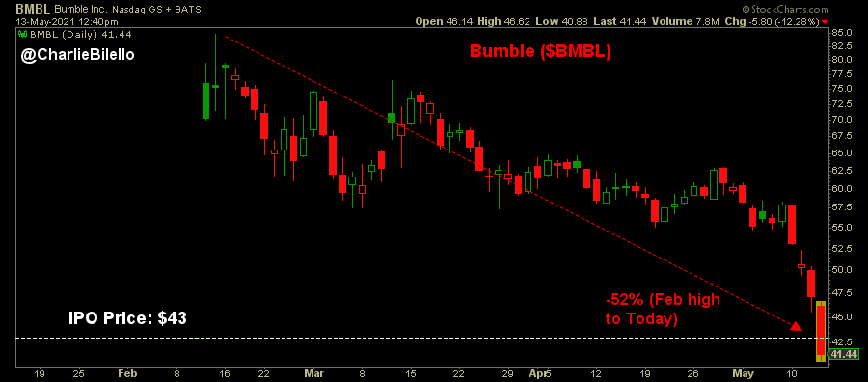Click the 'Last 41.44' value in the header

[x=621, y=22]
